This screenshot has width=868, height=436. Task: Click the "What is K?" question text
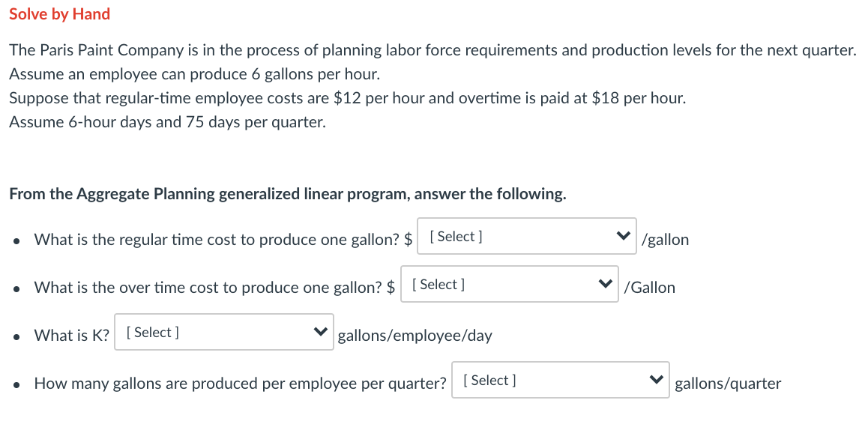(71, 336)
